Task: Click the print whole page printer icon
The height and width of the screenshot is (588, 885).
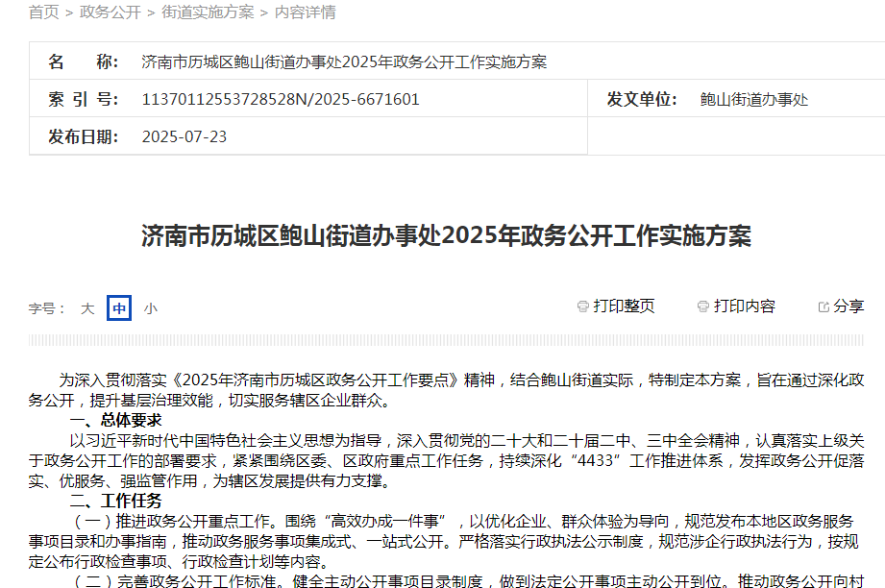Action: point(583,306)
